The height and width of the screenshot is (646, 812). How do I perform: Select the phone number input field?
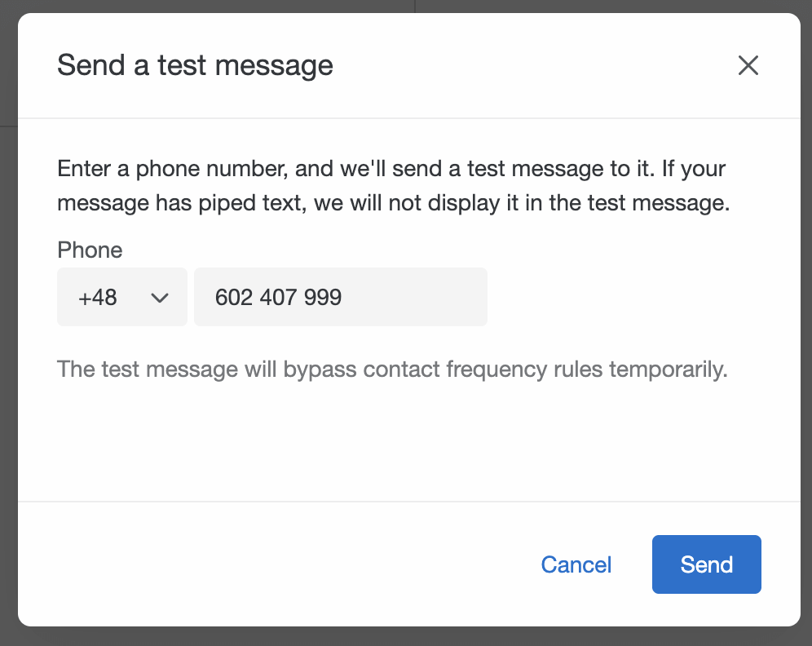click(340, 297)
